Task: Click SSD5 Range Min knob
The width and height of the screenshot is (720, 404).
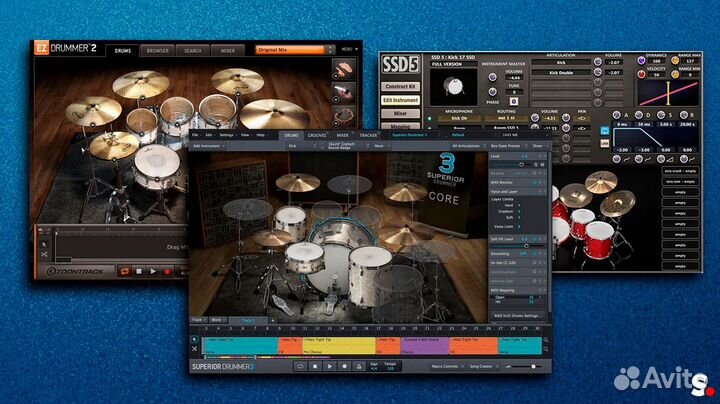Action: [675, 74]
